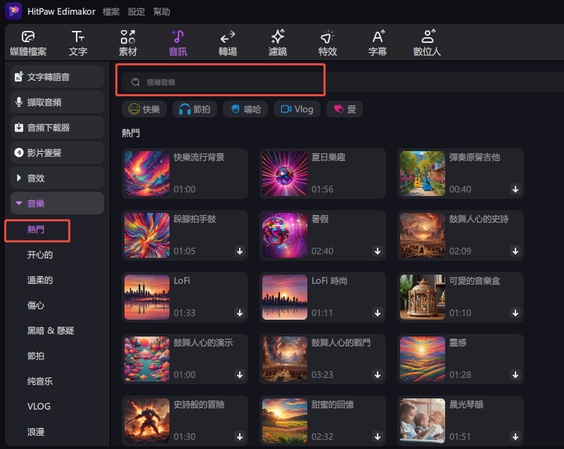The image size is (564, 449).
Task: Filter by the 節拍 headphones tag chip
Action: (195, 109)
